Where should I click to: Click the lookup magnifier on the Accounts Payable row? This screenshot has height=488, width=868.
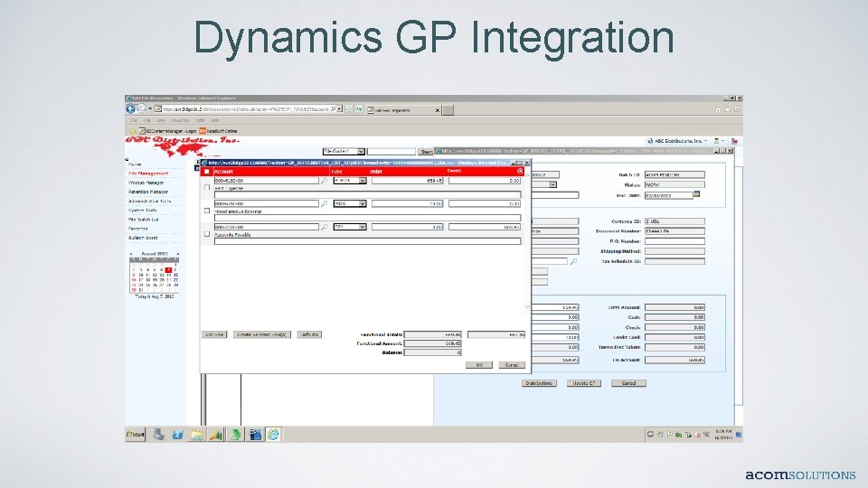[325, 227]
